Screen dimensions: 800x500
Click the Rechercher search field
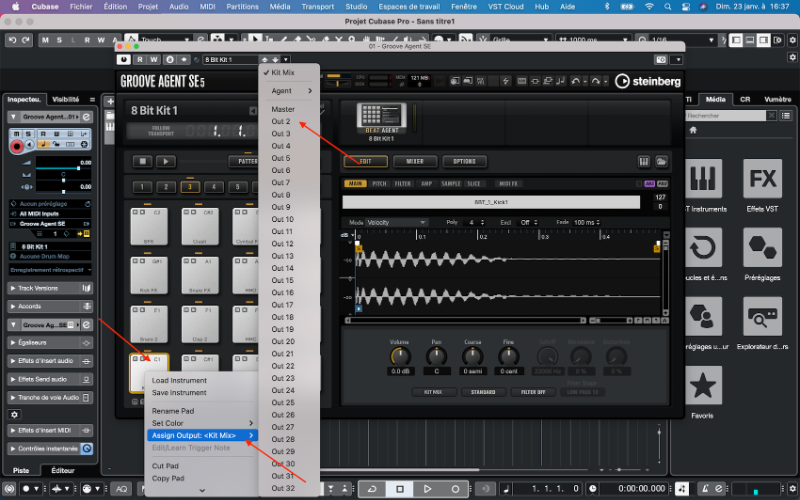[724, 116]
